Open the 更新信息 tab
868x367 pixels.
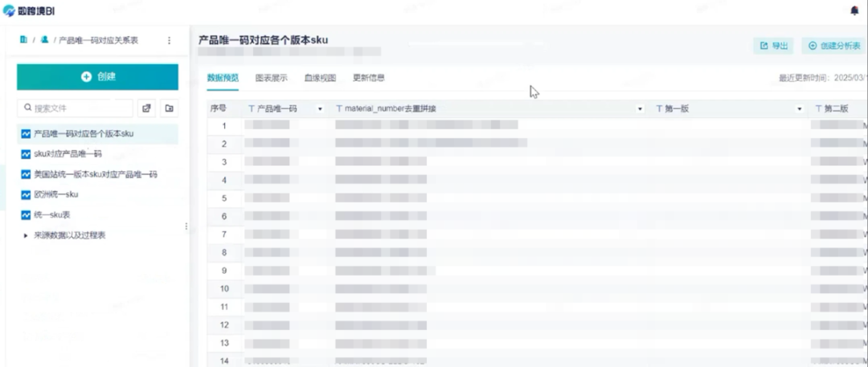tap(369, 78)
